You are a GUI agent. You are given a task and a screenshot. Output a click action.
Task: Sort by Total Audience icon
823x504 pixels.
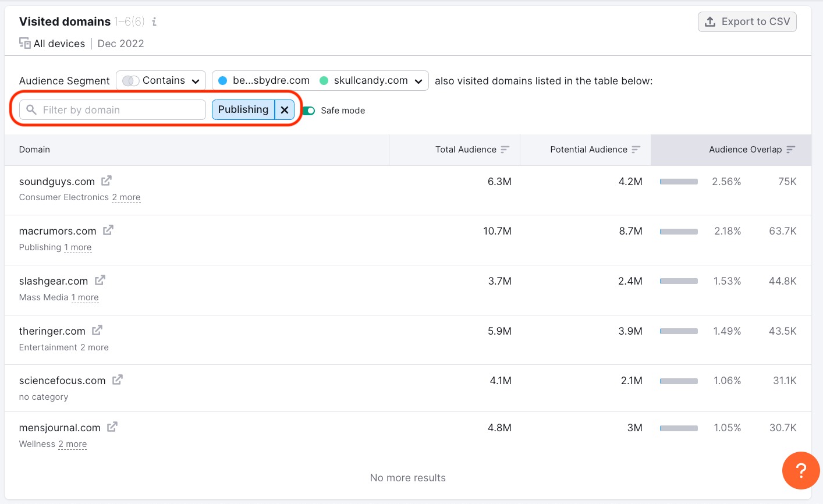[x=505, y=150]
